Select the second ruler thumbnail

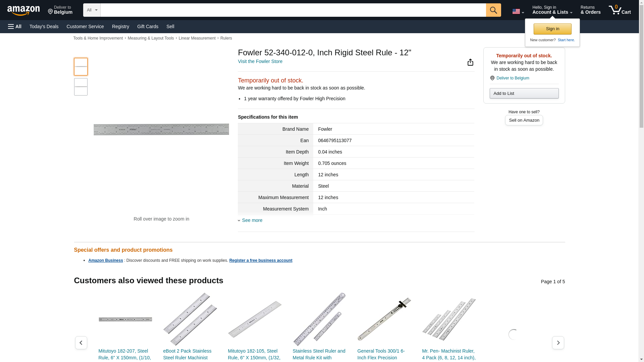tap(81, 87)
